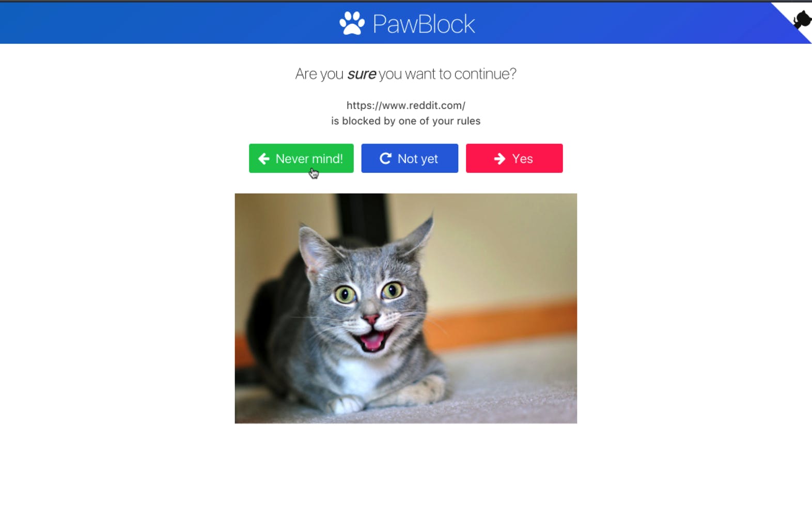The image size is (812, 508).
Task: Click the left arrow icon on Never mind
Action: 264,158
